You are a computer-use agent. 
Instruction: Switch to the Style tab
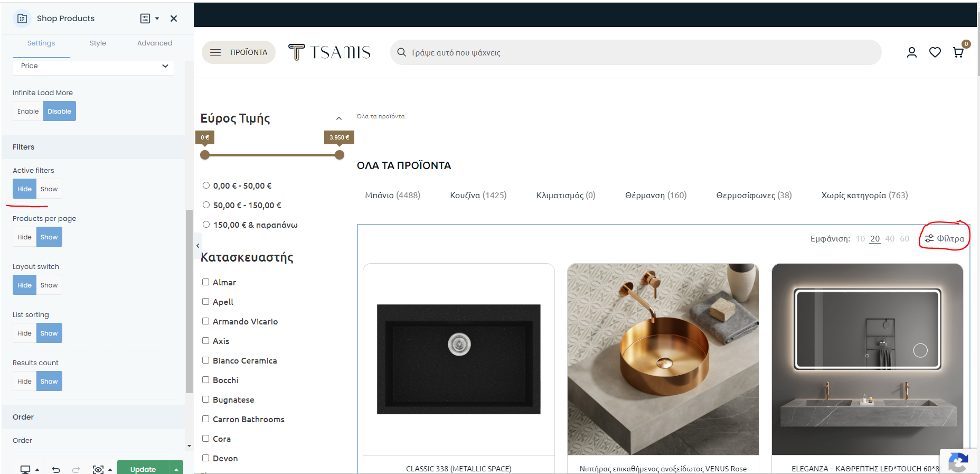pyautogui.click(x=98, y=43)
